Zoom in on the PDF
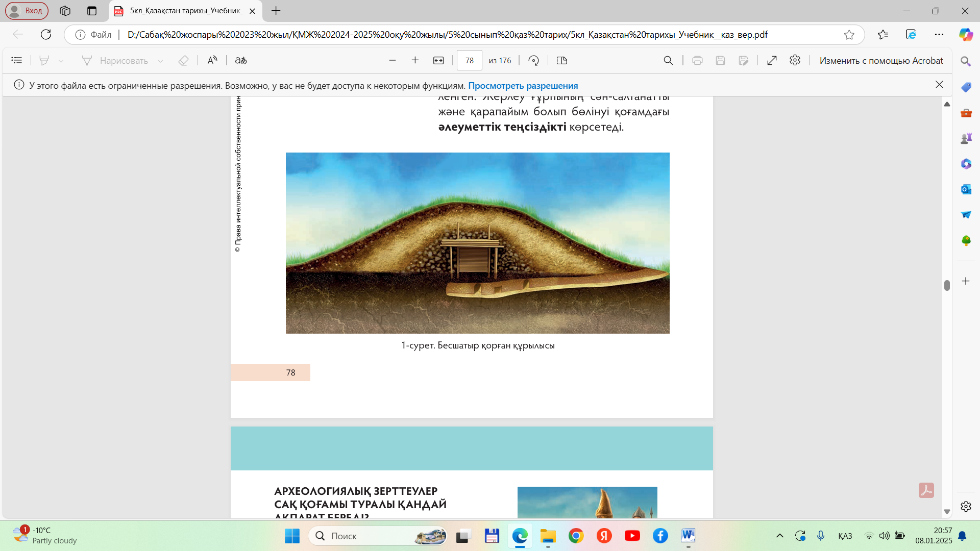980x551 pixels. pos(415,60)
